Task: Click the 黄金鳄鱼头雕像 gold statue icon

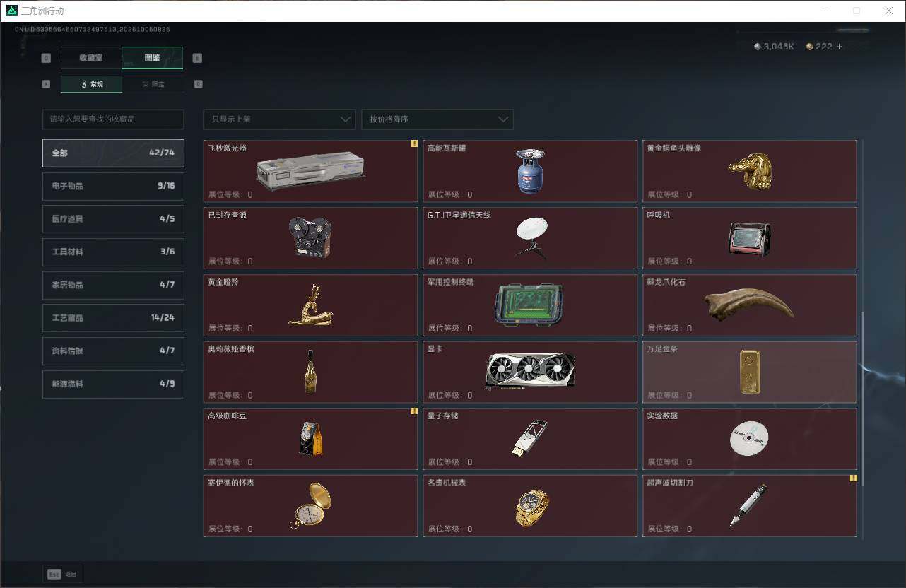Action: click(750, 171)
